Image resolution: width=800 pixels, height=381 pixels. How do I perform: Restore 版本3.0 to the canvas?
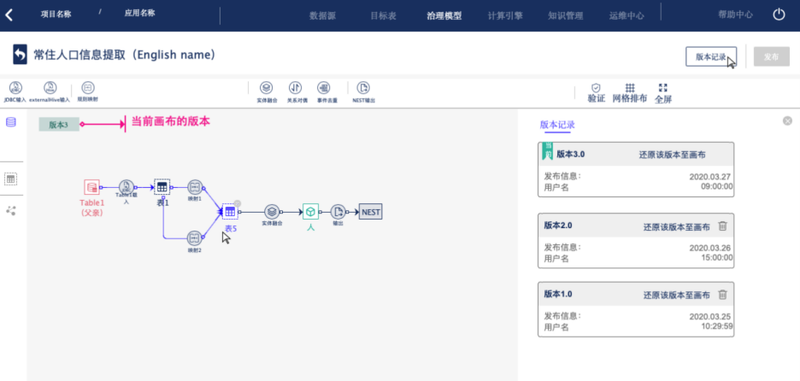click(672, 155)
